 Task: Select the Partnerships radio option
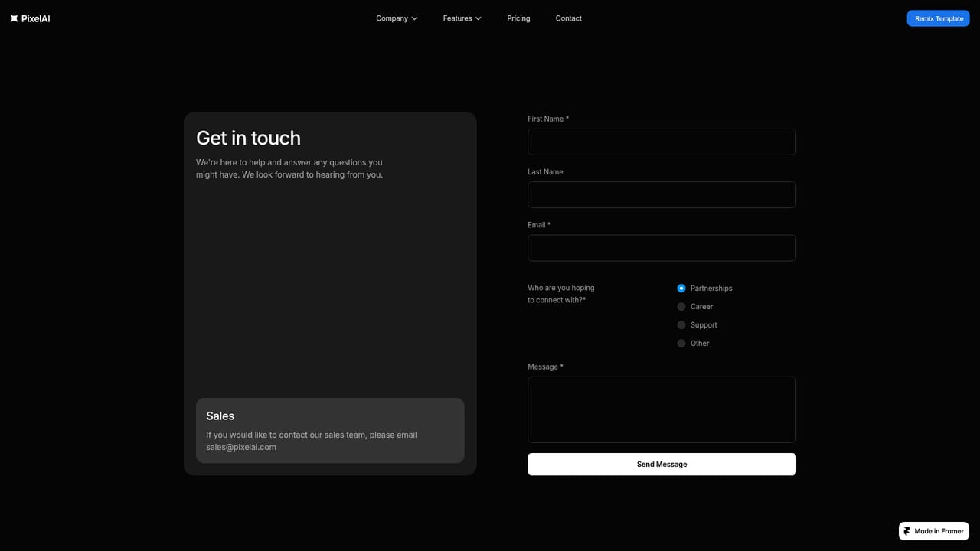click(681, 289)
